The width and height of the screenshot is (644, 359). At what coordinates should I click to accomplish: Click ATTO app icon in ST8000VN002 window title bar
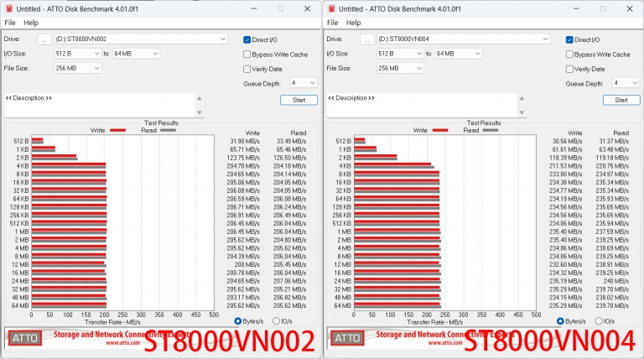pyautogui.click(x=9, y=8)
